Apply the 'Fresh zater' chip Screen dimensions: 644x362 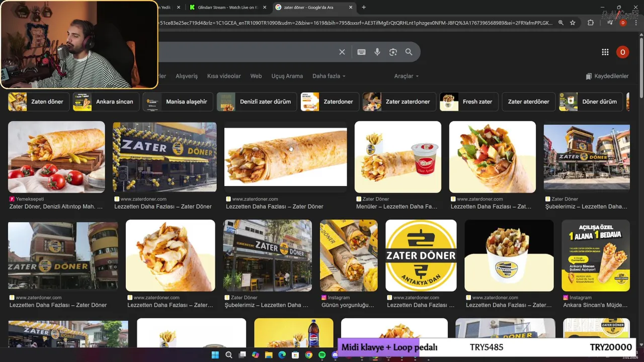[x=469, y=102]
